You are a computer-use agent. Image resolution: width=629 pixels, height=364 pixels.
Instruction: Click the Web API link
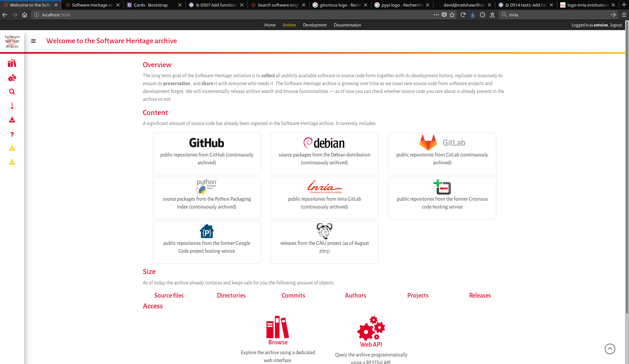[x=371, y=344]
